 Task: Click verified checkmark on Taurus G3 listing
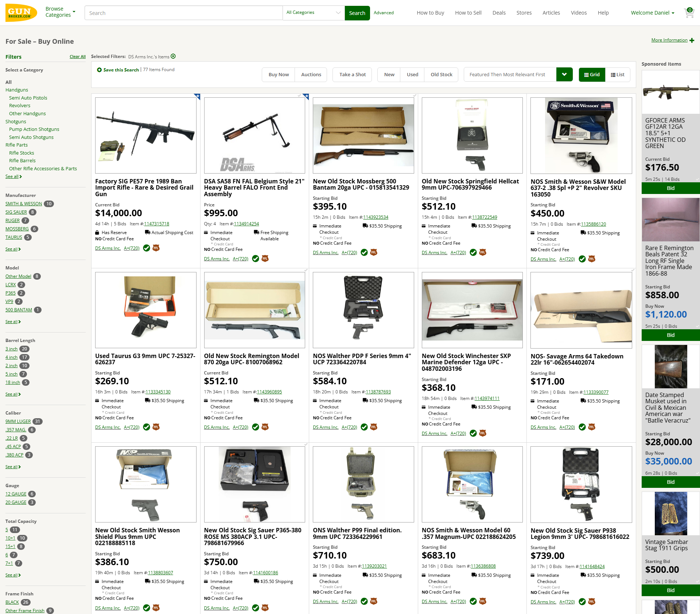point(147,427)
